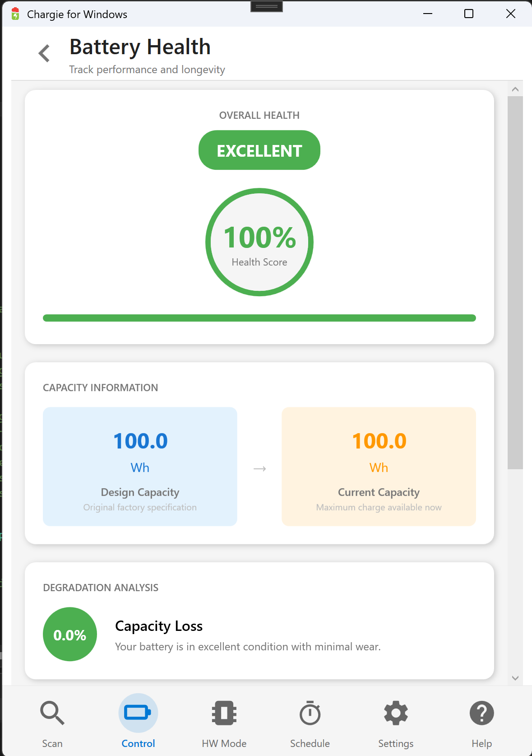Open the Settings gear icon

tap(396, 713)
